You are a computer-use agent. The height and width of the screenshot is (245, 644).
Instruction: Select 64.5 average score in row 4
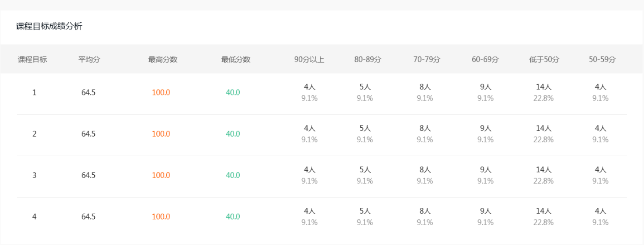tap(88, 216)
